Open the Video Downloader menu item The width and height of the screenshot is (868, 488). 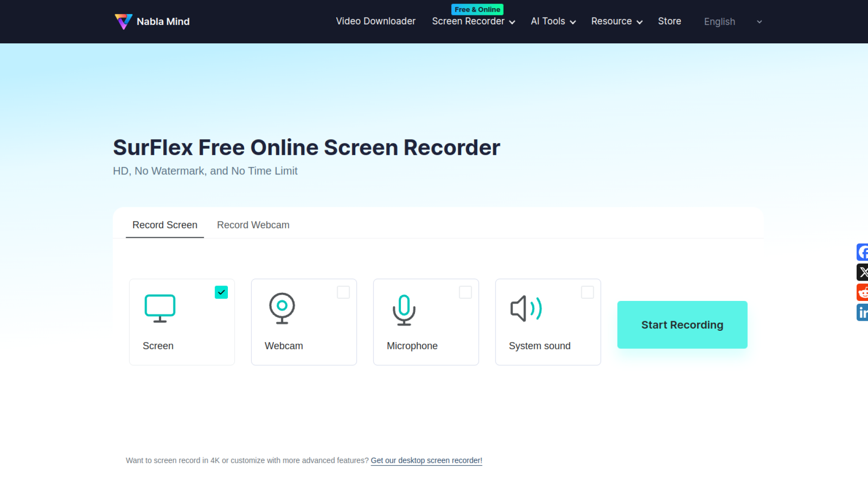[x=375, y=21]
